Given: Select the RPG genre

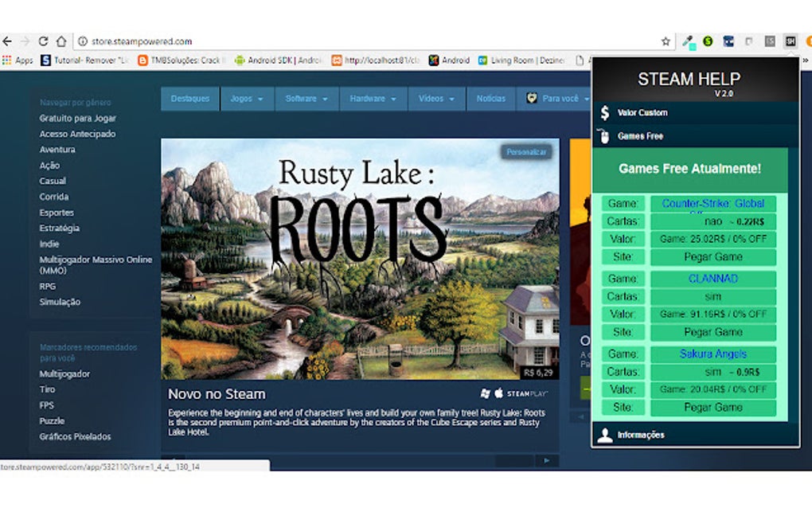Looking at the screenshot, I should point(47,286).
